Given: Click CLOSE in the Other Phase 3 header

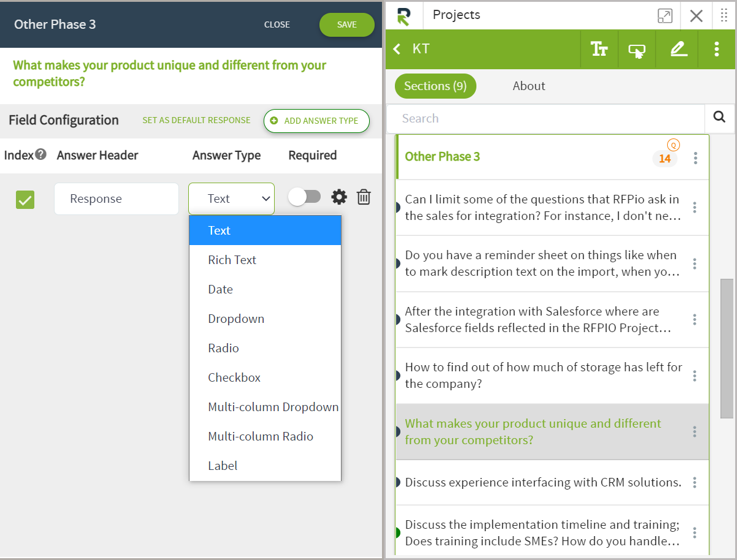Looking at the screenshot, I should [x=277, y=25].
